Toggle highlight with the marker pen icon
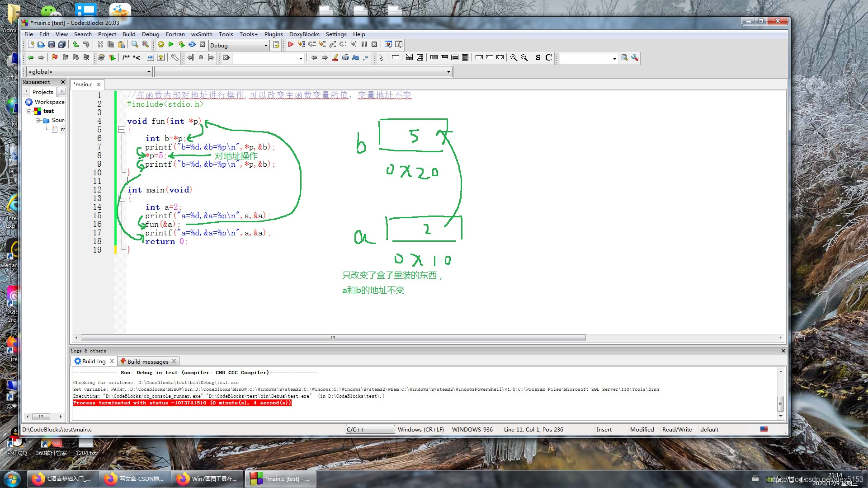 [x=335, y=57]
